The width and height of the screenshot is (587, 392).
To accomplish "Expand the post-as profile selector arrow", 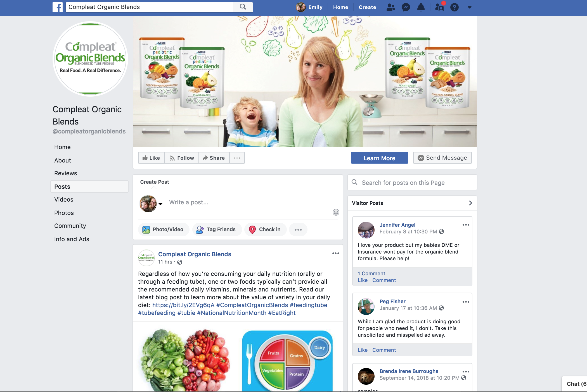I will 160,204.
